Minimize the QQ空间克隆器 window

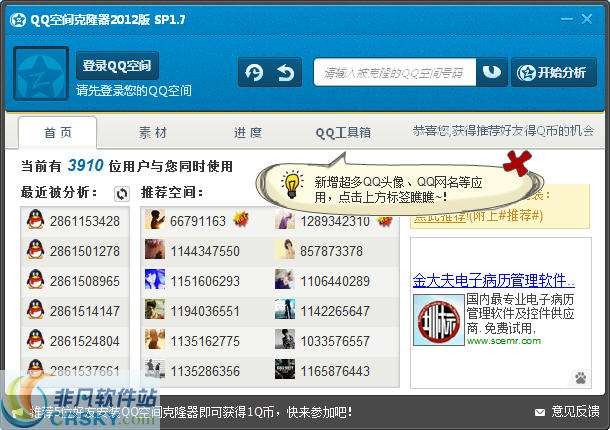[567, 19]
